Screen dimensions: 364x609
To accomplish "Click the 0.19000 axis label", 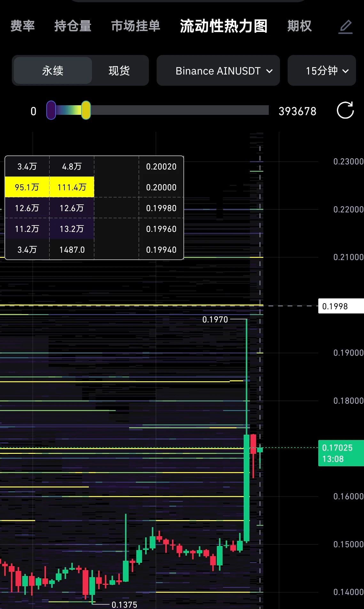I will coord(348,353).
